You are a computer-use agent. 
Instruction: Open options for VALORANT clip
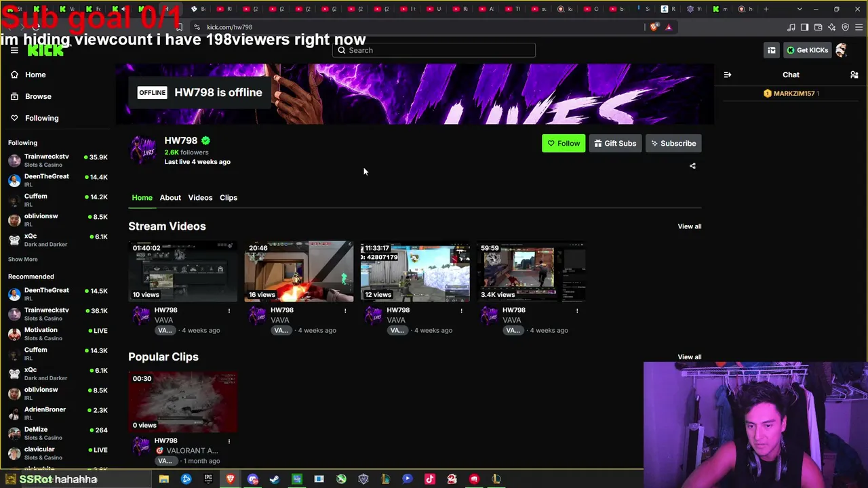[x=229, y=441]
